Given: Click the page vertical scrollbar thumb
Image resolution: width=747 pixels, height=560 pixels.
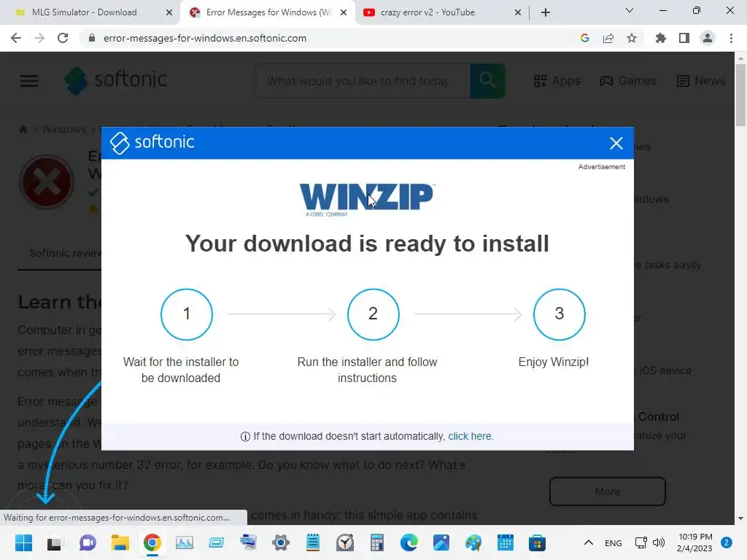Looking at the screenshot, I should pyautogui.click(x=740, y=95).
